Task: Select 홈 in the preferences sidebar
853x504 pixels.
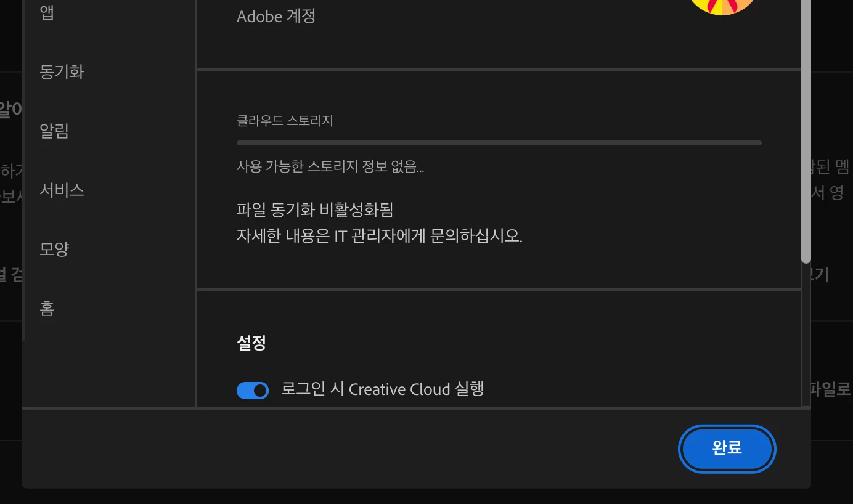Action: pos(47,308)
